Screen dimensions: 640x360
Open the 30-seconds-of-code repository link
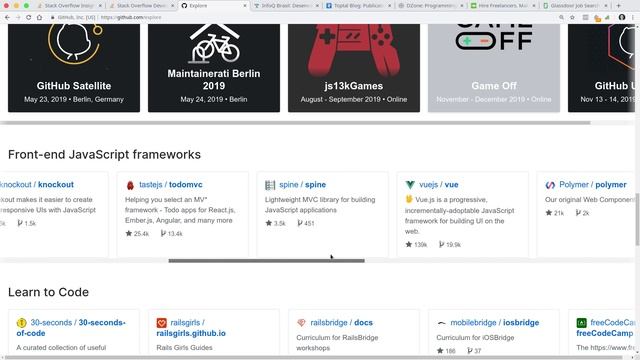click(x=71, y=328)
